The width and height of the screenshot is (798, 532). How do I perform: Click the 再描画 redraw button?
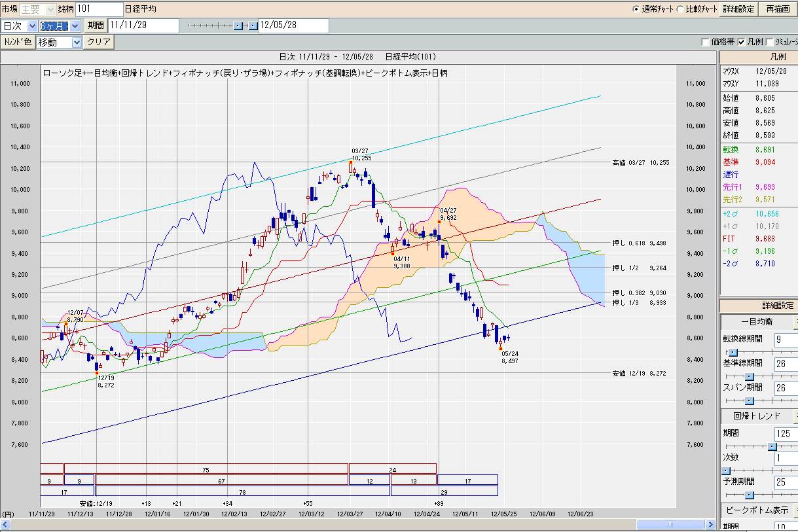778,9
